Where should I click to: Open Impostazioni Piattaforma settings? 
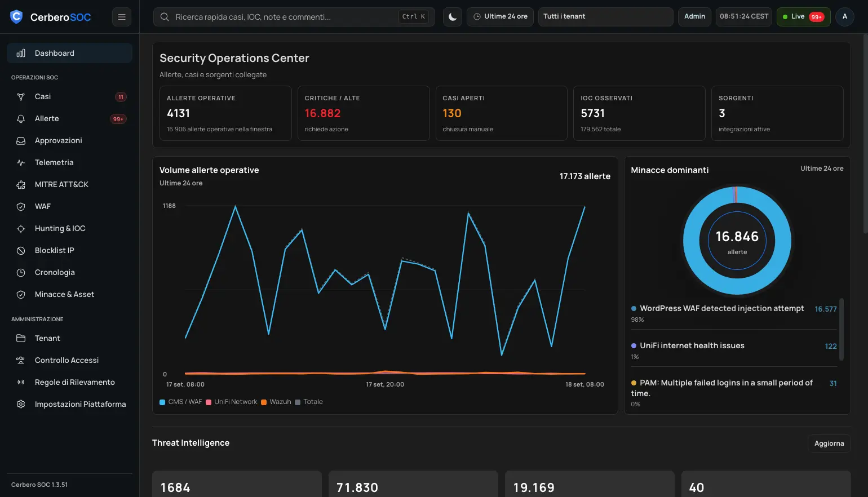[69, 405]
